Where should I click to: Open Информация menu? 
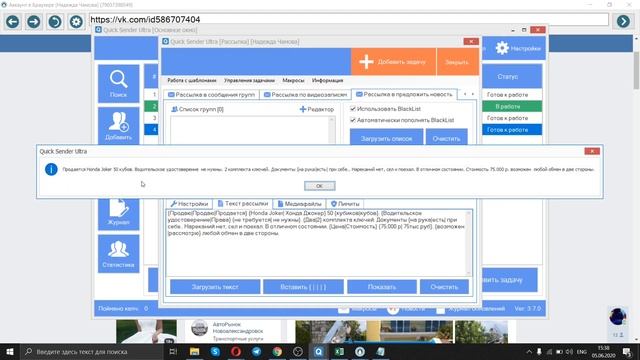coord(327,81)
